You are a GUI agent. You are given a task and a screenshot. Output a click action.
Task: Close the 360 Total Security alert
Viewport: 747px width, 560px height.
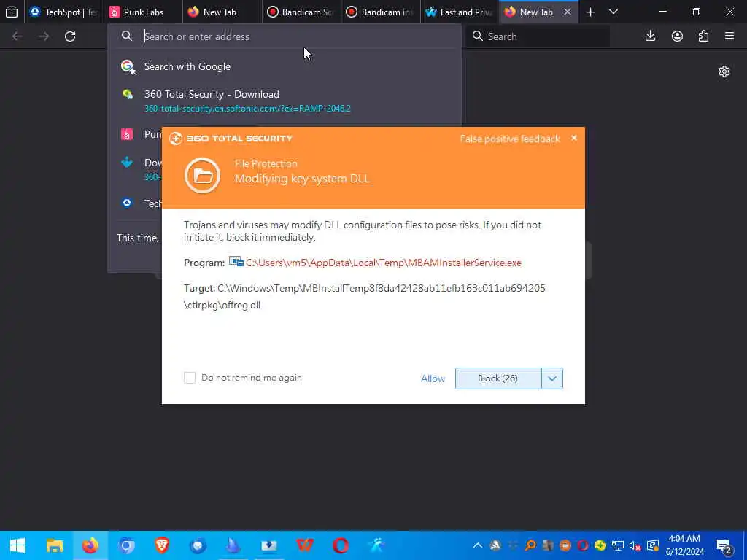click(x=574, y=138)
